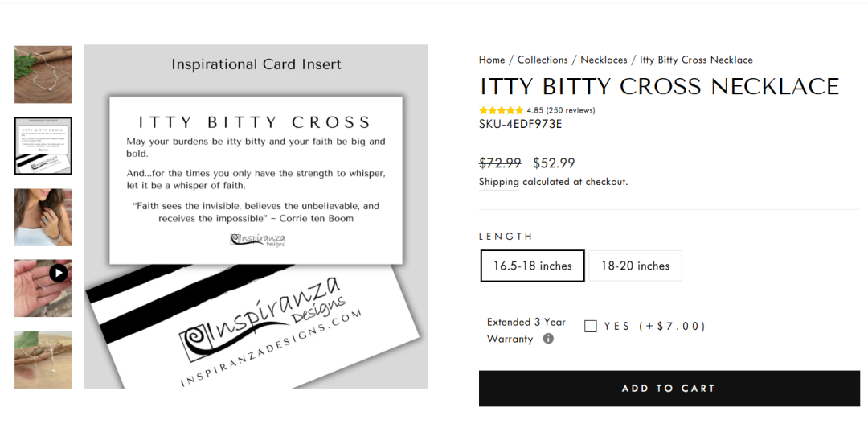Choose the 18-20 inches length option
The width and height of the screenshot is (868, 424).
point(635,266)
